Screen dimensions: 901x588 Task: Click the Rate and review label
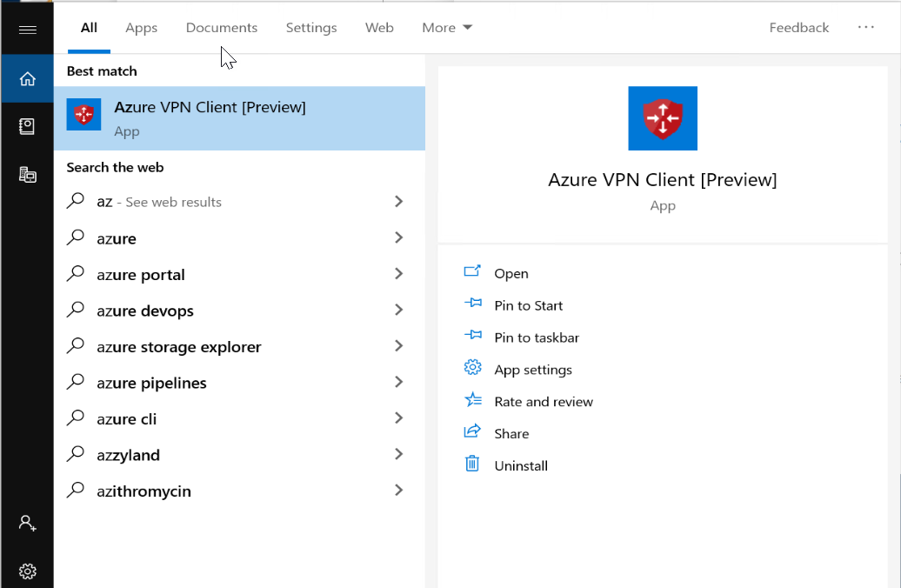point(544,402)
